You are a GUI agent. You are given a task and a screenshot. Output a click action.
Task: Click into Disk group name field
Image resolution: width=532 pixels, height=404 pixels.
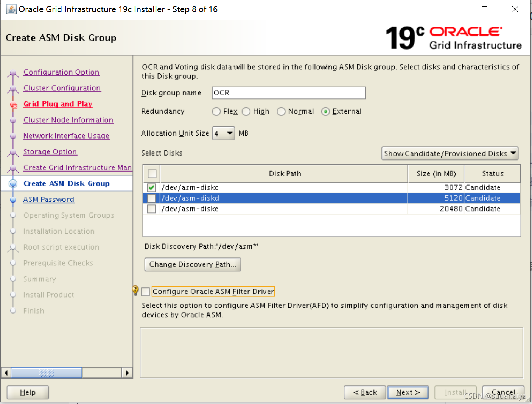[x=289, y=93]
